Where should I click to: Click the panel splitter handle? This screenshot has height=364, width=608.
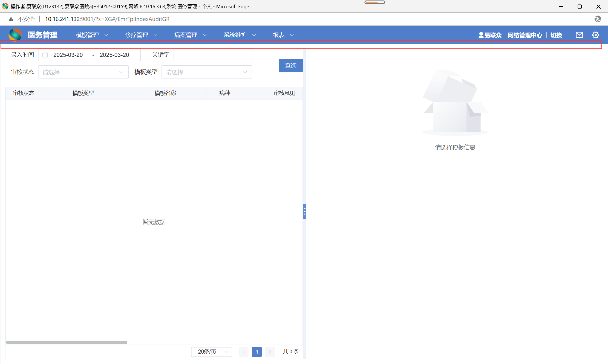(305, 211)
